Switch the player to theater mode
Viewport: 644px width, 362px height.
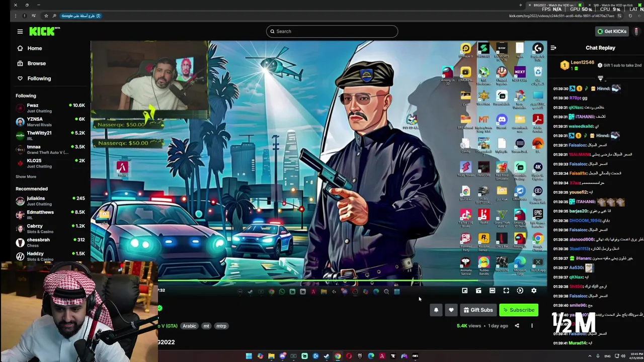(x=493, y=291)
